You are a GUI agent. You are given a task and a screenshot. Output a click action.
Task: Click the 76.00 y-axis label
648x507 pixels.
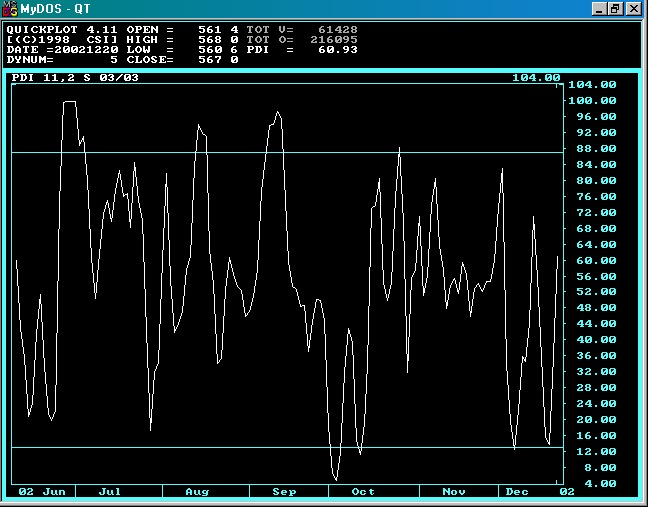[596, 197]
